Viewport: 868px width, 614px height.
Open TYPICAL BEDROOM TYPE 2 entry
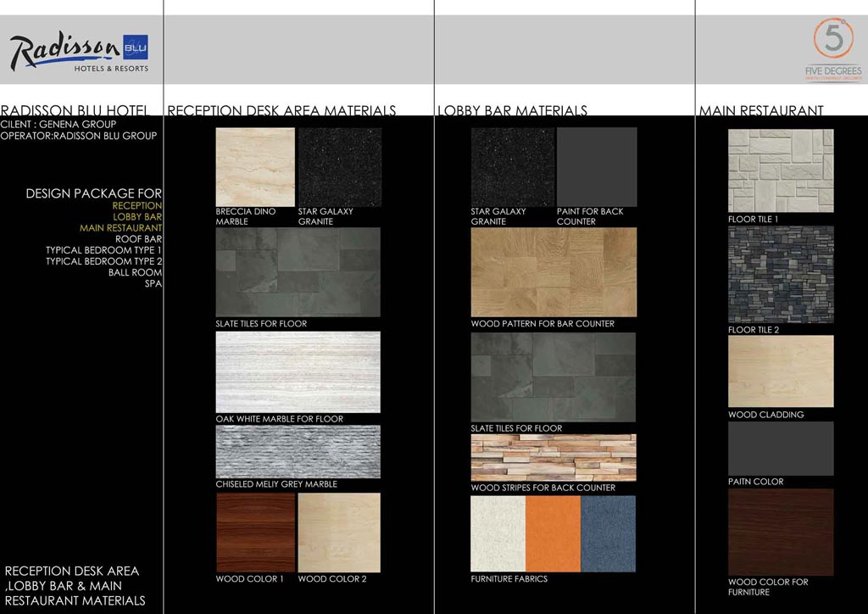(103, 260)
